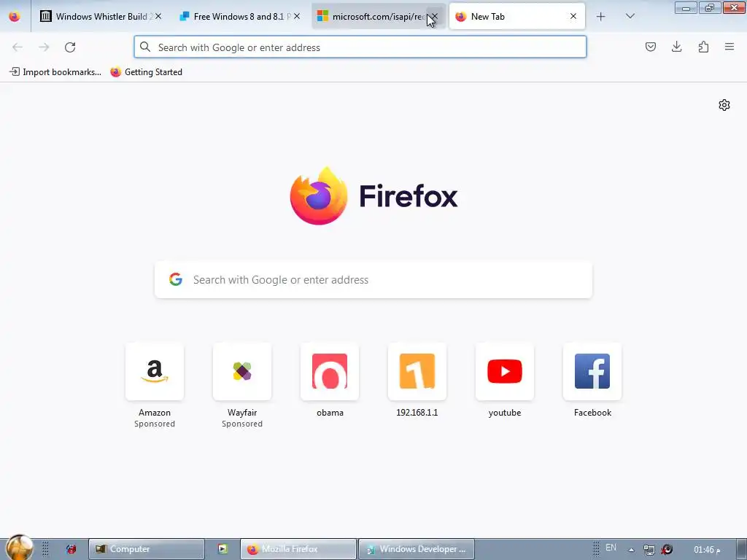Go back one page
The image size is (747, 560).
pyautogui.click(x=18, y=47)
